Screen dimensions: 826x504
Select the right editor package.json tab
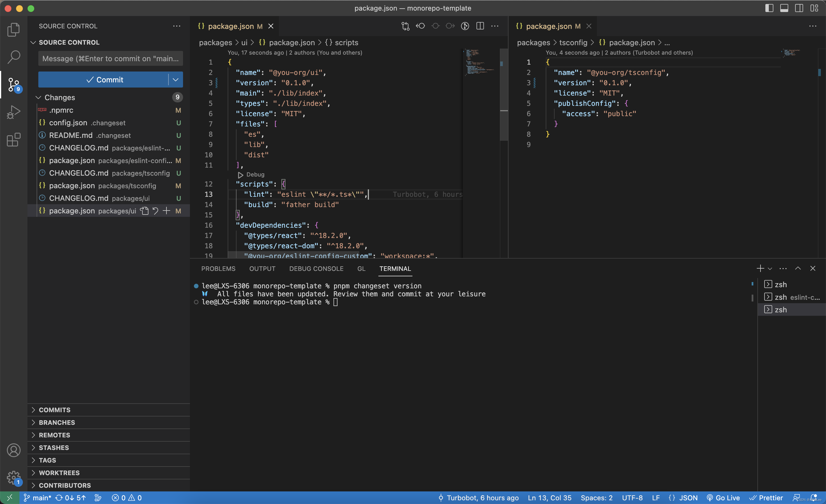[x=553, y=26]
